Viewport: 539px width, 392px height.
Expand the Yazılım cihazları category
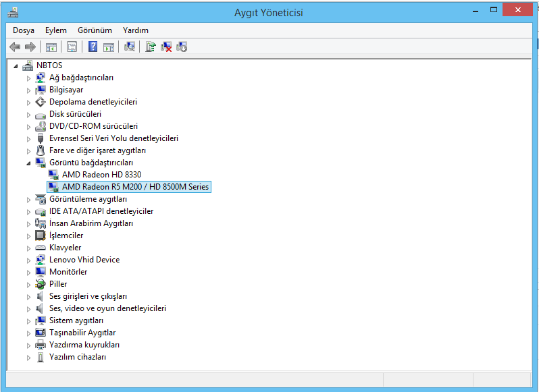[28, 358]
